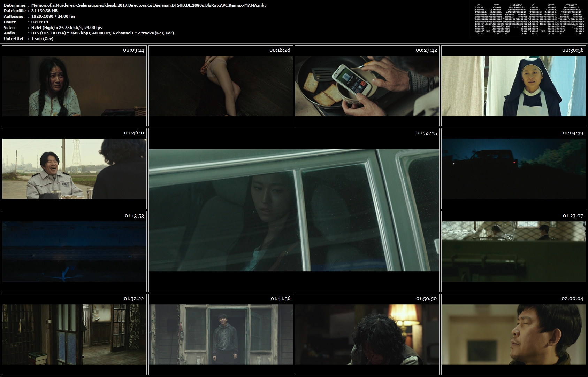Select the H264 (High) video info line

67,28
